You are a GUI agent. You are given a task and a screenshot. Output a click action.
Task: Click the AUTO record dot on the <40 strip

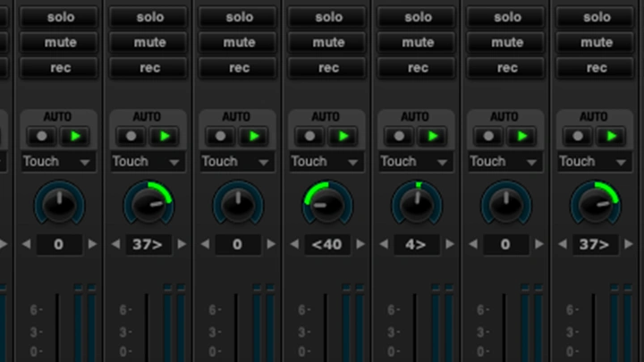pyautogui.click(x=309, y=136)
